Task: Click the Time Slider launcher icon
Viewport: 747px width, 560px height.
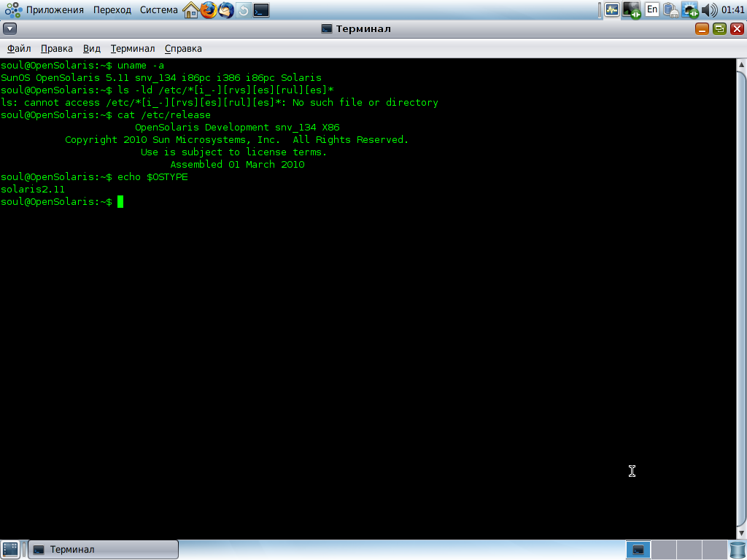Action: (244, 10)
